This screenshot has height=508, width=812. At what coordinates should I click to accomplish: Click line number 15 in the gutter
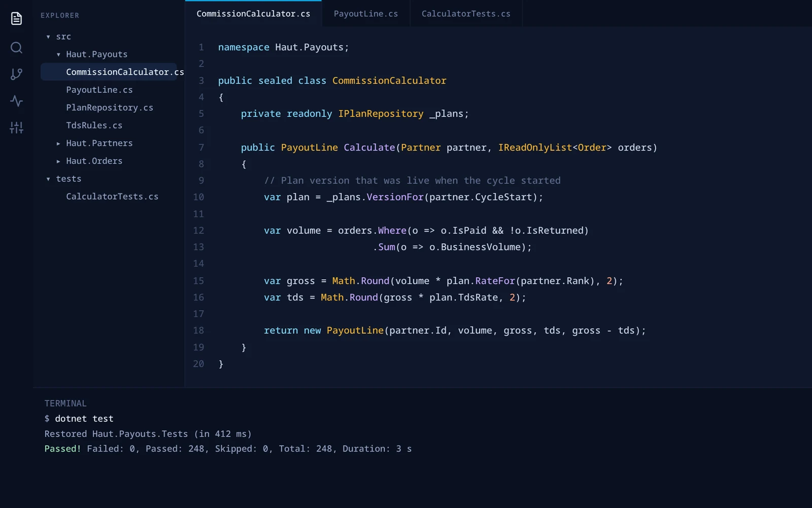point(198,281)
